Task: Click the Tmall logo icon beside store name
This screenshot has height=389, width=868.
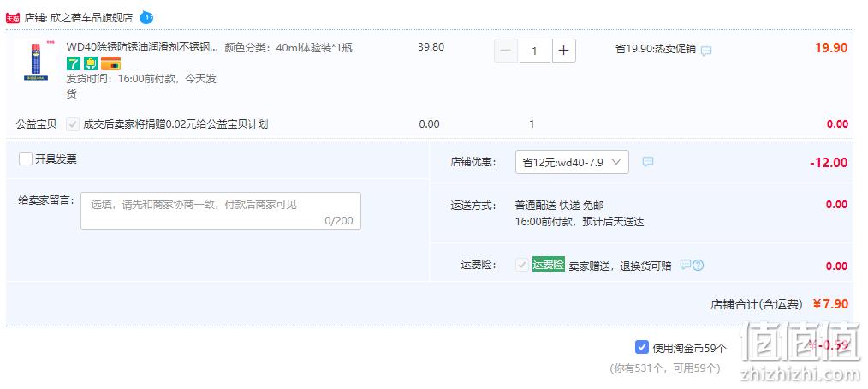Action: pos(13,18)
